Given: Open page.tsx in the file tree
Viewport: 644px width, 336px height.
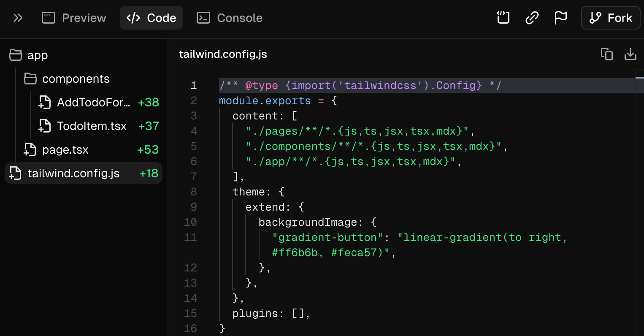Looking at the screenshot, I should click(x=65, y=150).
